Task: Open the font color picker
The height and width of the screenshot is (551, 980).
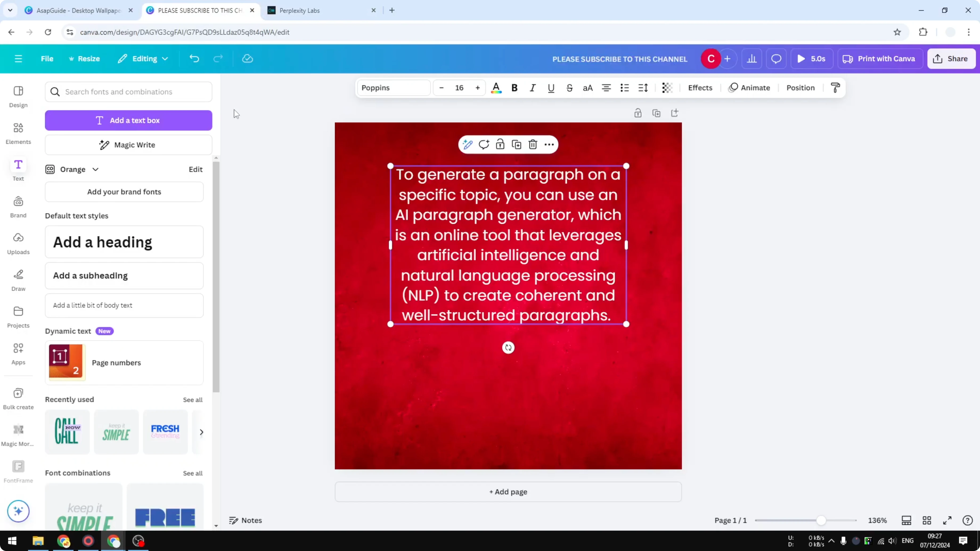Action: 496,88
